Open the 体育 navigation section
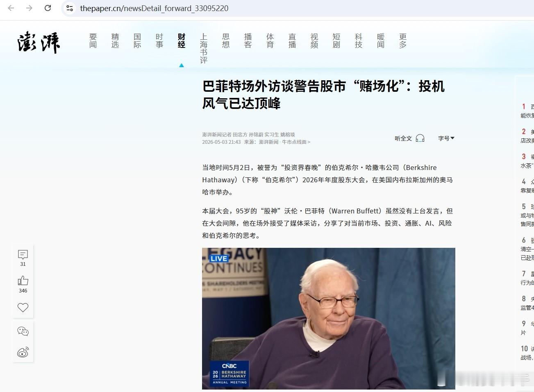The height and width of the screenshot is (392, 534). pos(270,41)
